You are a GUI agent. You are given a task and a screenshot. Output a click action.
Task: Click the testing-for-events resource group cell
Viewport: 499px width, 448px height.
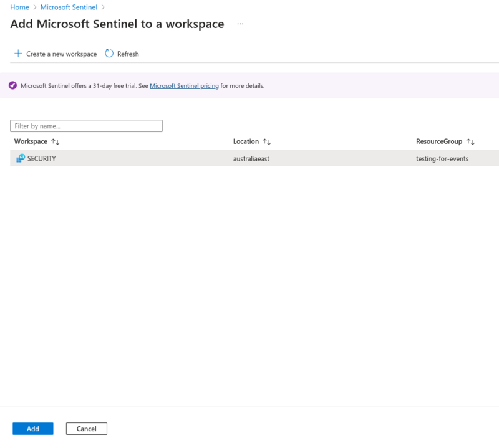point(442,159)
